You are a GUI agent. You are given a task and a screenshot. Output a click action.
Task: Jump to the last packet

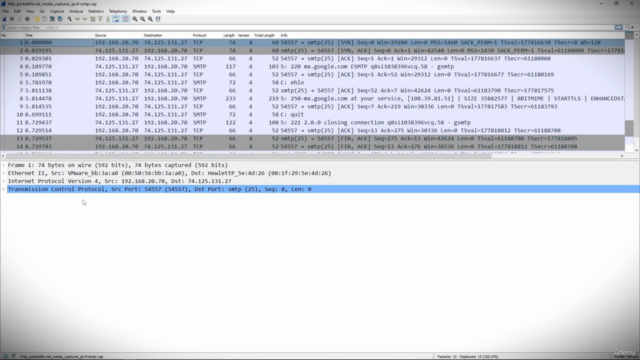(x=108, y=19)
